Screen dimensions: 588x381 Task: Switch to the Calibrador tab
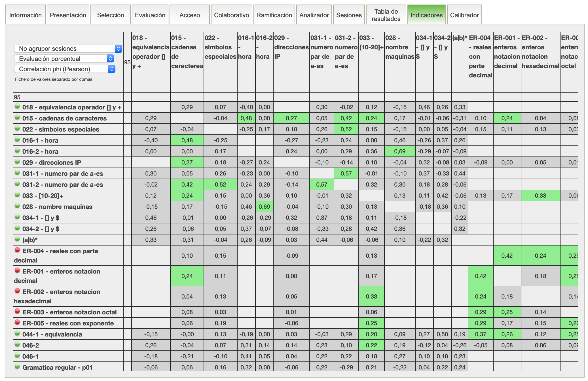[464, 15]
